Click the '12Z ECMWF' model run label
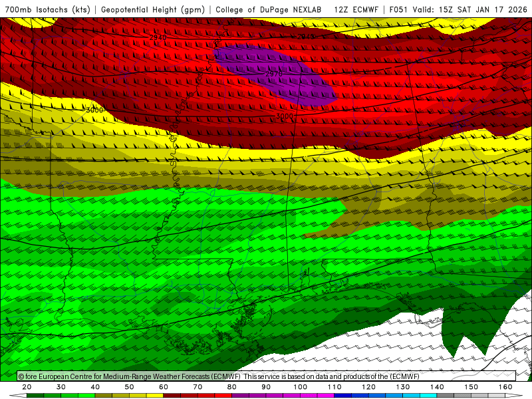 click(x=356, y=10)
